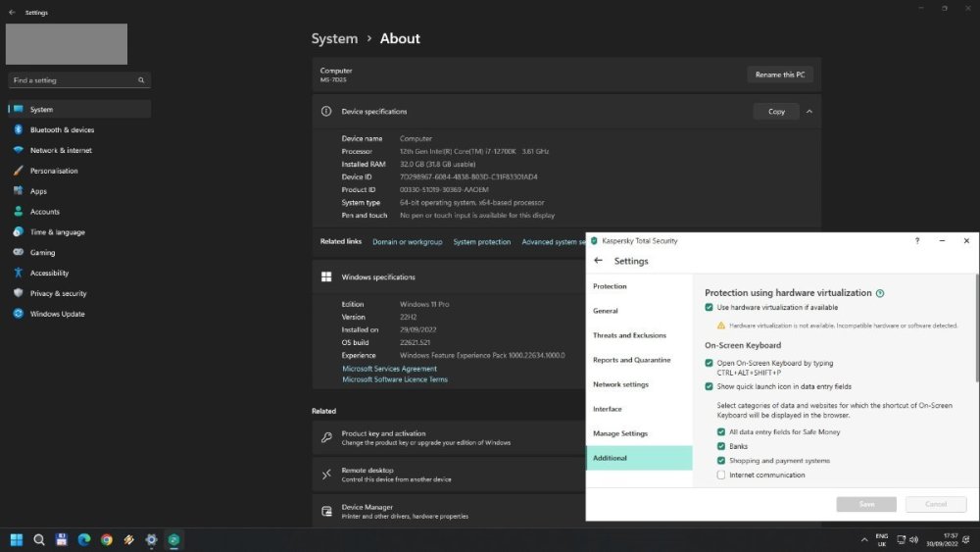Click the Kaspersky Settings back arrow
Viewport: 980px width, 552px height.
(x=599, y=261)
